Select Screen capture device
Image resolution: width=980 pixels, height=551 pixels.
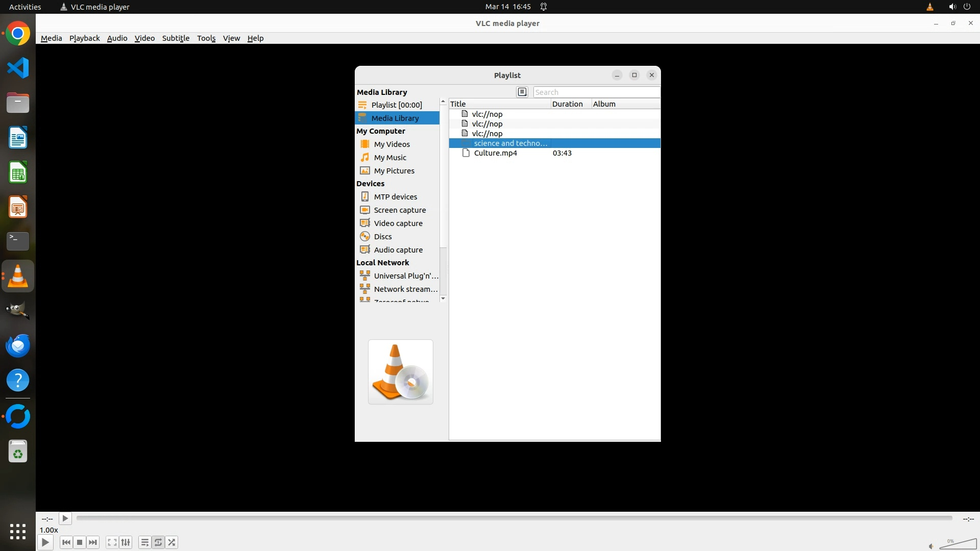(x=399, y=210)
